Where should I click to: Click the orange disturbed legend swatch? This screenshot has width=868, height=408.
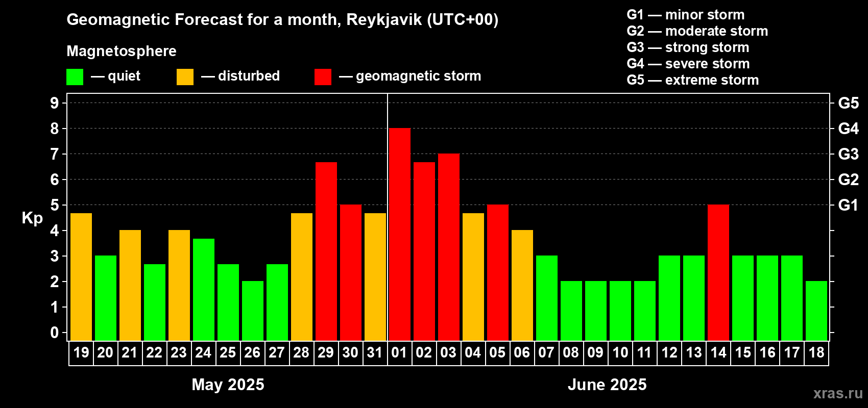(185, 77)
